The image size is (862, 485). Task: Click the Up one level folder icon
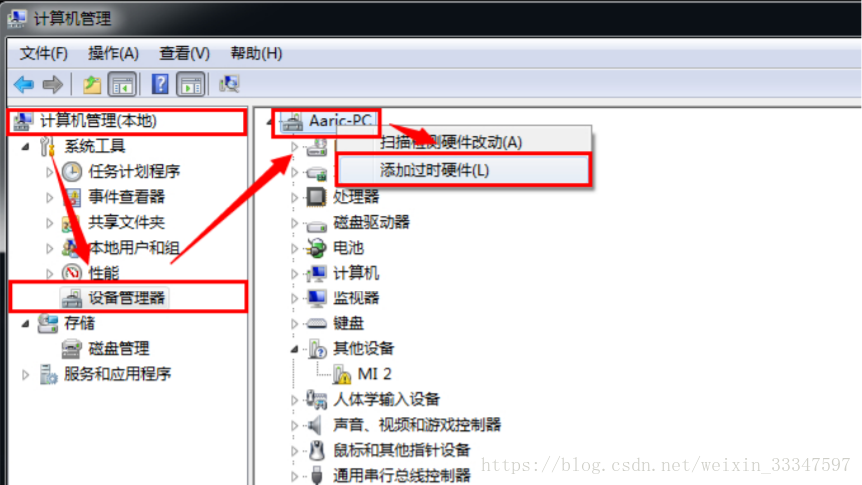[x=92, y=85]
